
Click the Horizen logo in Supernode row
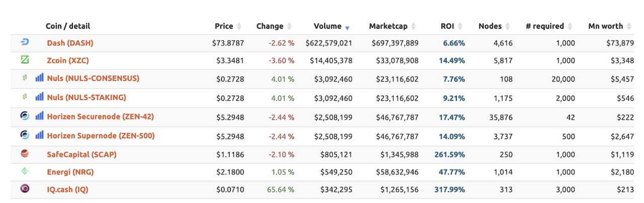click(25, 135)
